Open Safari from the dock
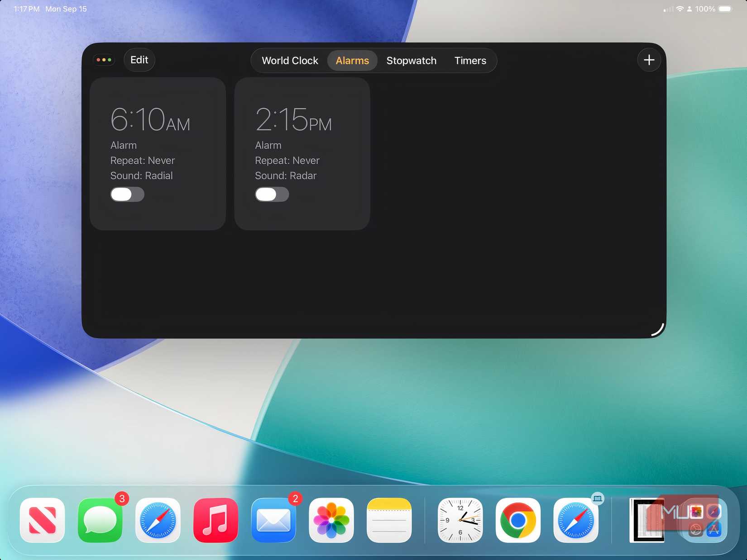Image resolution: width=747 pixels, height=560 pixels. point(158,521)
